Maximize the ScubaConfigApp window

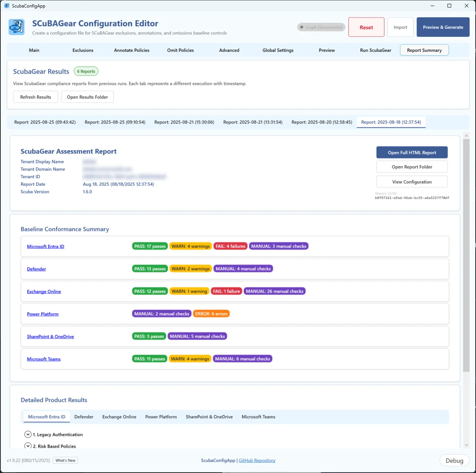click(449, 6)
